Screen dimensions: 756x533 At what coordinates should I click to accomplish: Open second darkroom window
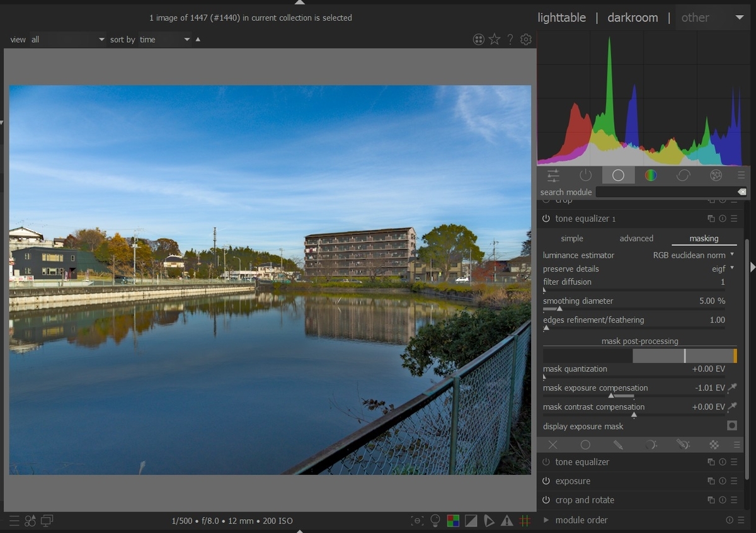click(x=47, y=521)
